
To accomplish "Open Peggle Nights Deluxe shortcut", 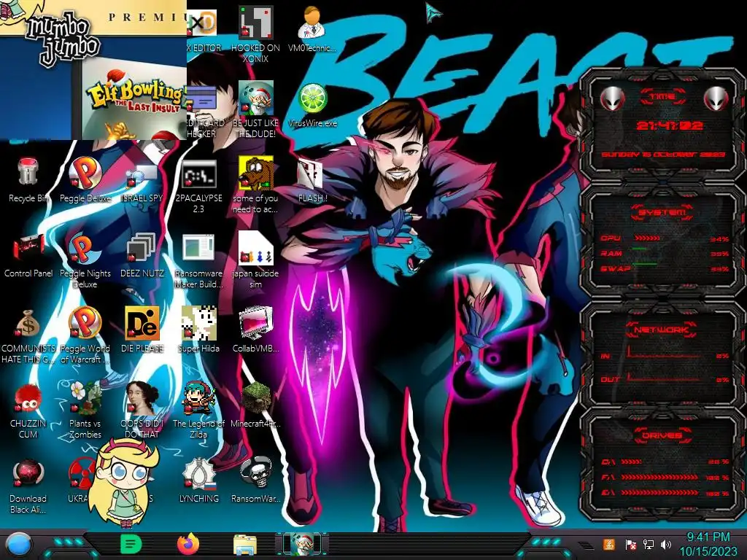I will click(85, 261).
